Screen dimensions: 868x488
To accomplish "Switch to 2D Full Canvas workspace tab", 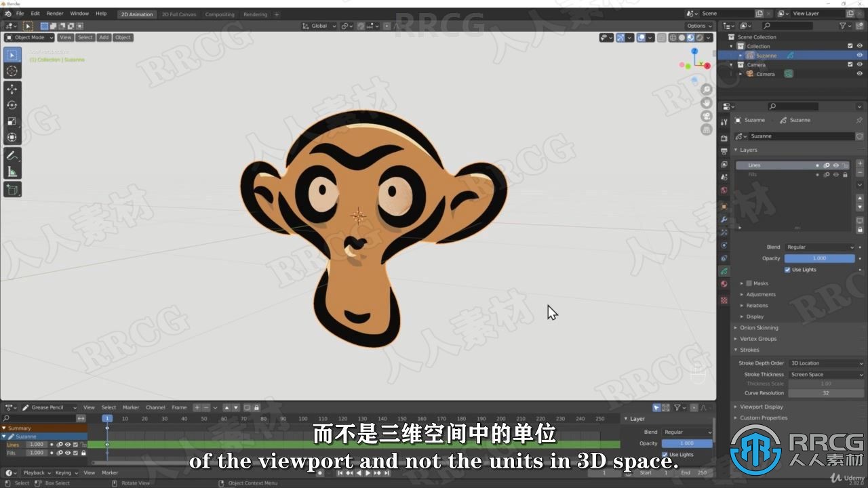I will 179,14.
